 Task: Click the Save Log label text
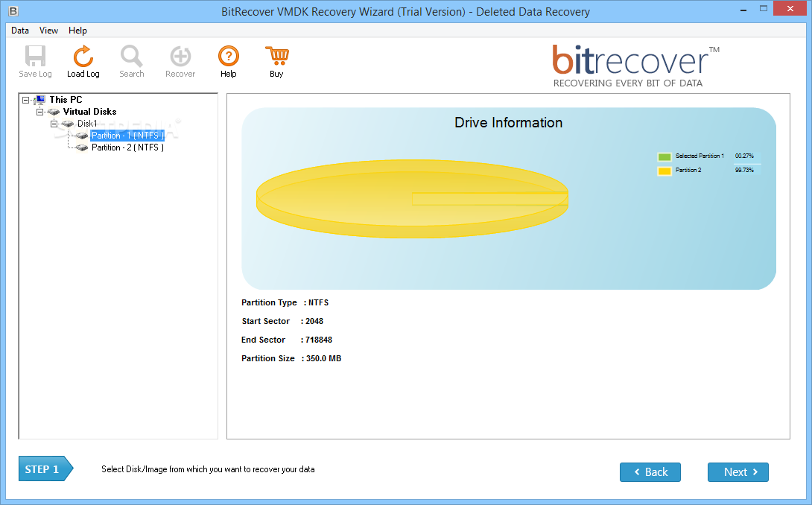pyautogui.click(x=35, y=74)
